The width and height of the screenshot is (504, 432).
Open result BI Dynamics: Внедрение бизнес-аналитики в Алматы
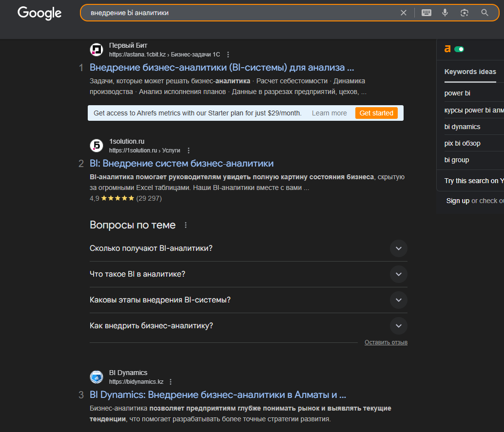(218, 395)
